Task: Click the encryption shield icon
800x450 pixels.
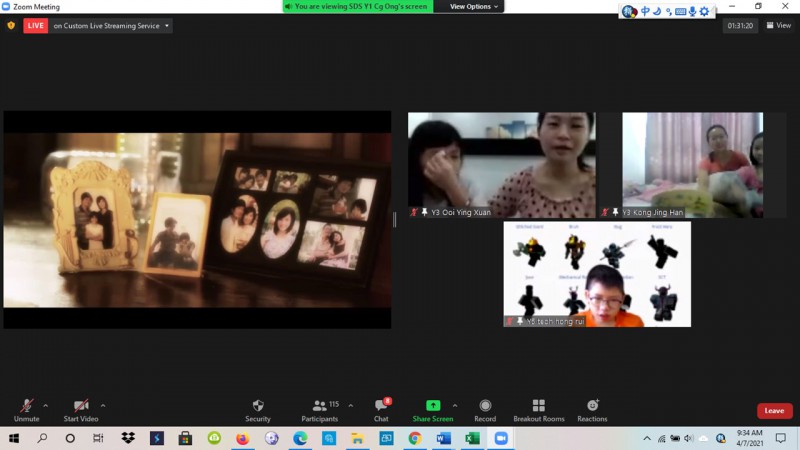Action: pyautogui.click(x=11, y=26)
